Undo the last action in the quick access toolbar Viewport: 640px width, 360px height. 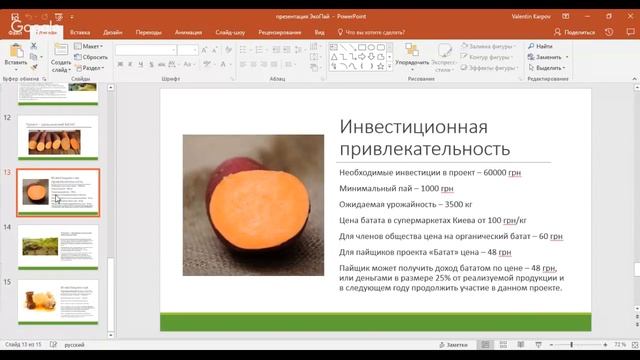29,17
